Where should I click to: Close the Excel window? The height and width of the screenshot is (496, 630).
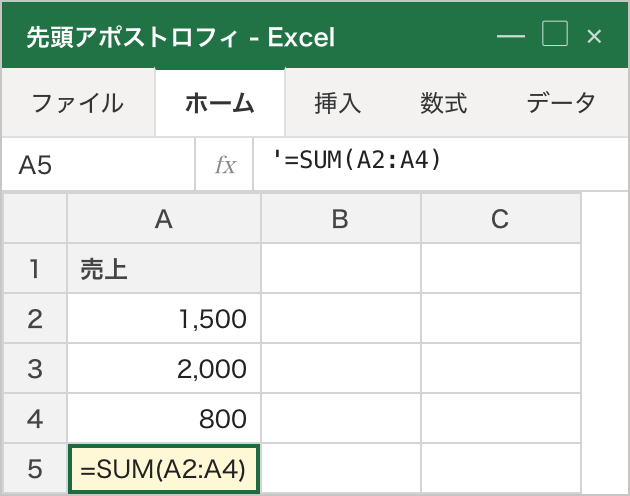(594, 36)
